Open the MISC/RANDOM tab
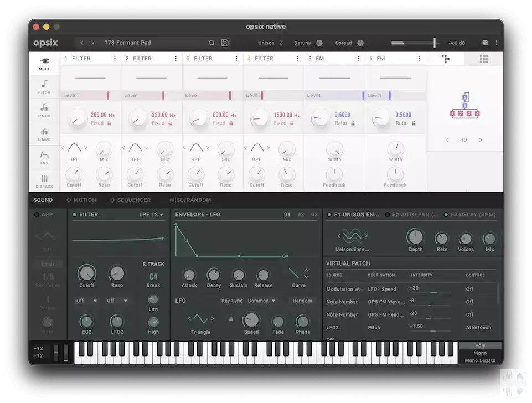The width and height of the screenshot is (532, 403). click(190, 200)
